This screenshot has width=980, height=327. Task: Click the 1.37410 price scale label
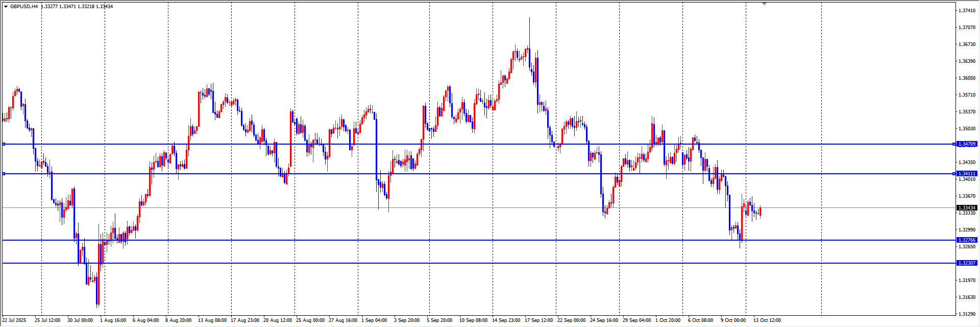(x=967, y=10)
